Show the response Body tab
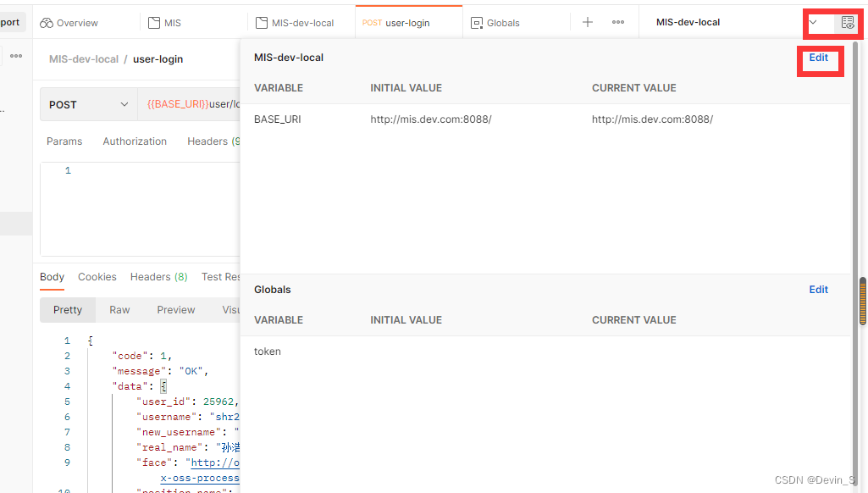Screen dimensions: 868x493 52,277
